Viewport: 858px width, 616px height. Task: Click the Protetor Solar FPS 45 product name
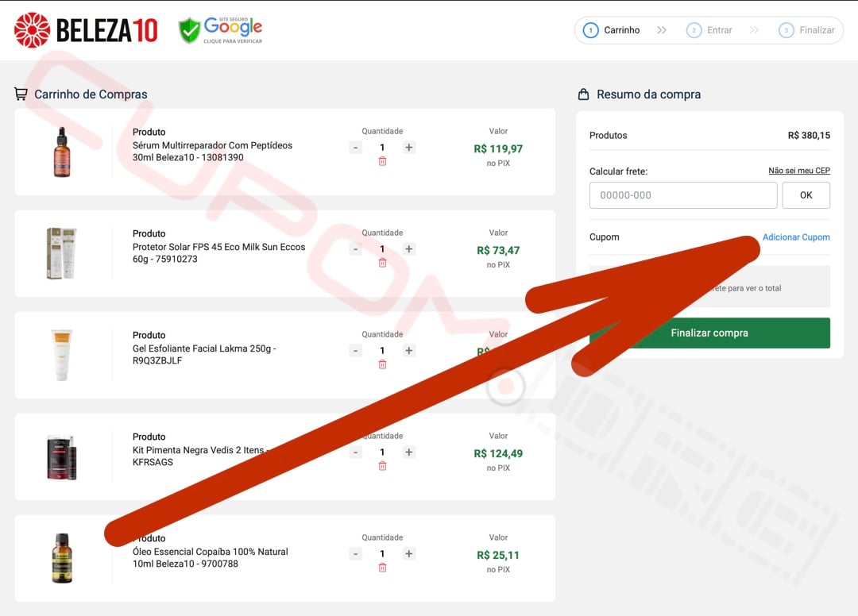click(x=218, y=253)
